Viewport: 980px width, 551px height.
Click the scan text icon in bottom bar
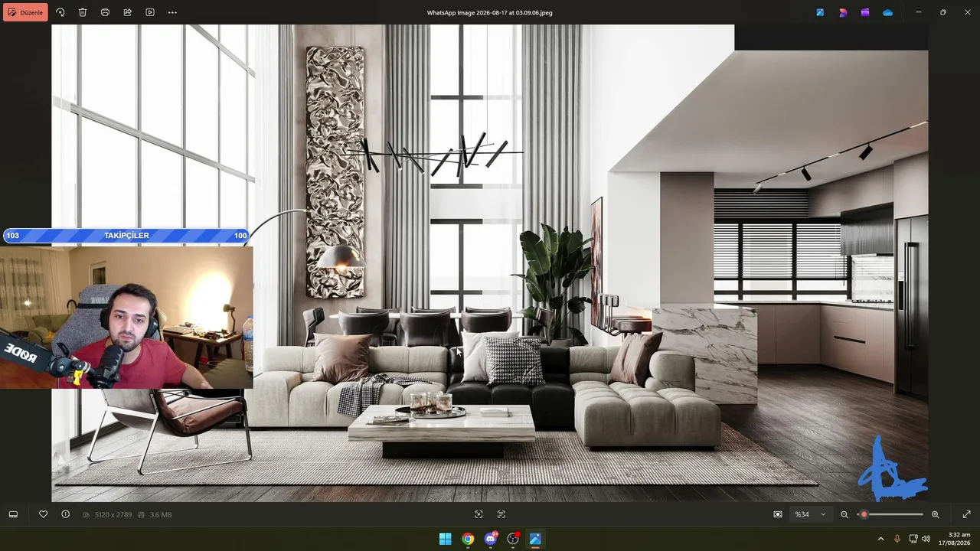coord(501,514)
